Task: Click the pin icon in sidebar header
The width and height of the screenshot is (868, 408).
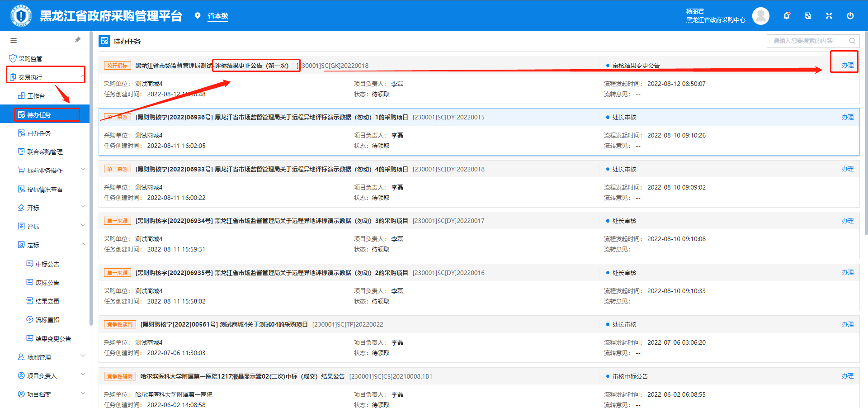Action: coord(78,40)
